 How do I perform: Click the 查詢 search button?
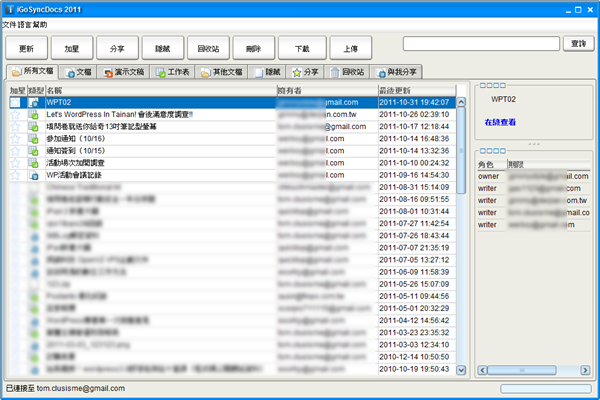[x=578, y=44]
